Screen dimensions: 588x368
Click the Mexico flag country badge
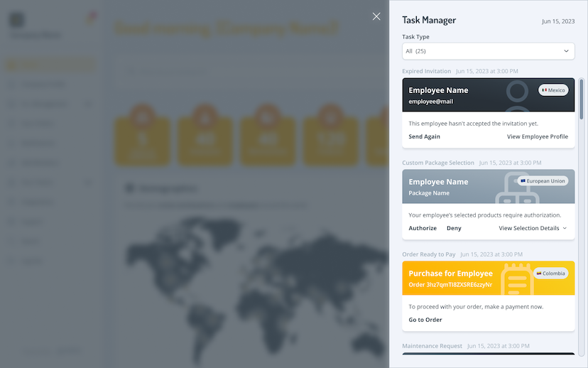coord(553,90)
